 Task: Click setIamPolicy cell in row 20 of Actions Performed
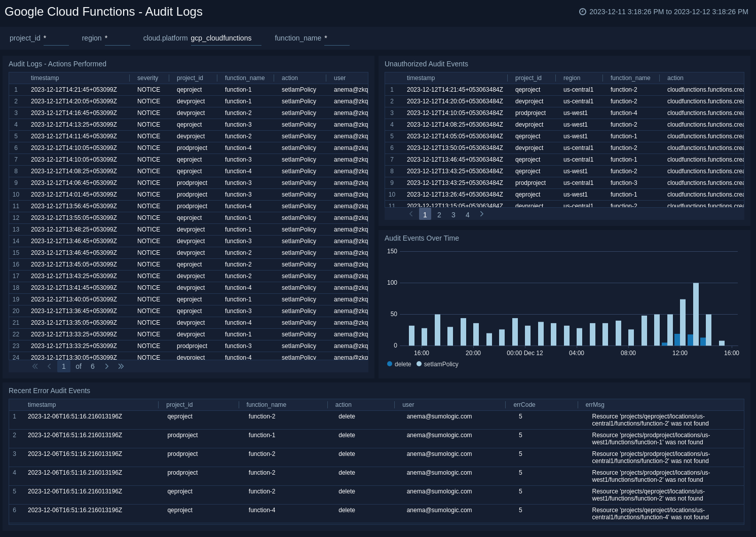[299, 311]
